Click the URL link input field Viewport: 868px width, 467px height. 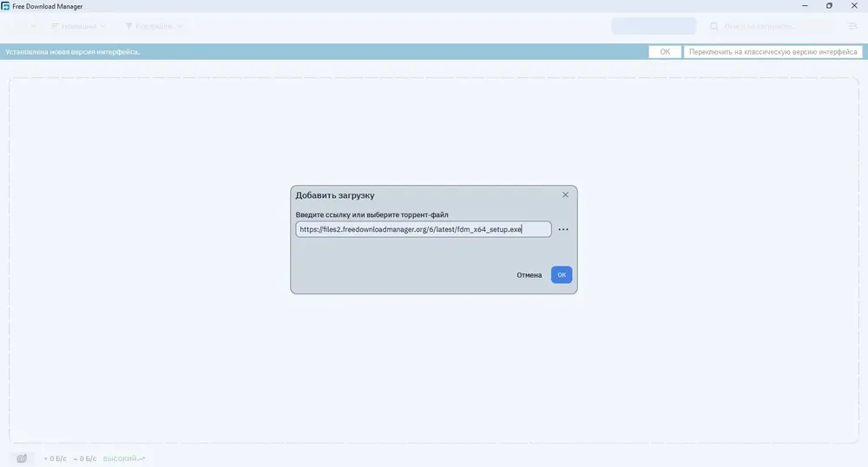(424, 229)
